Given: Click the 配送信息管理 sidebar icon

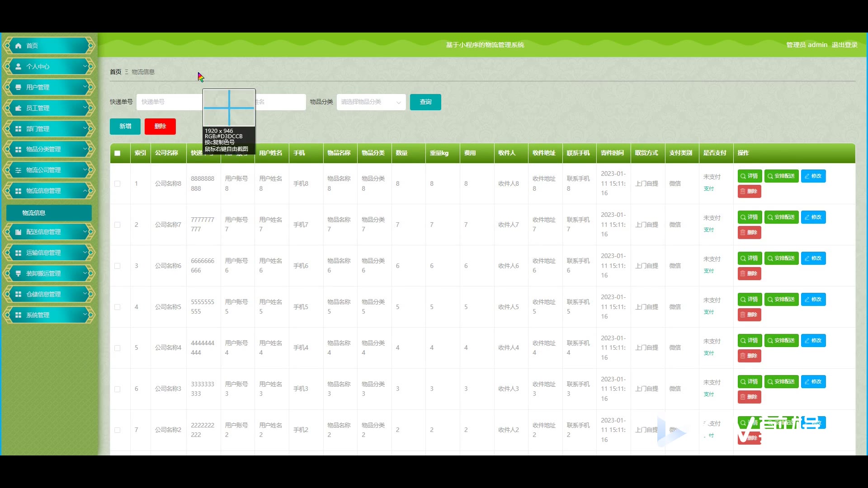Looking at the screenshot, I should click(x=18, y=232).
